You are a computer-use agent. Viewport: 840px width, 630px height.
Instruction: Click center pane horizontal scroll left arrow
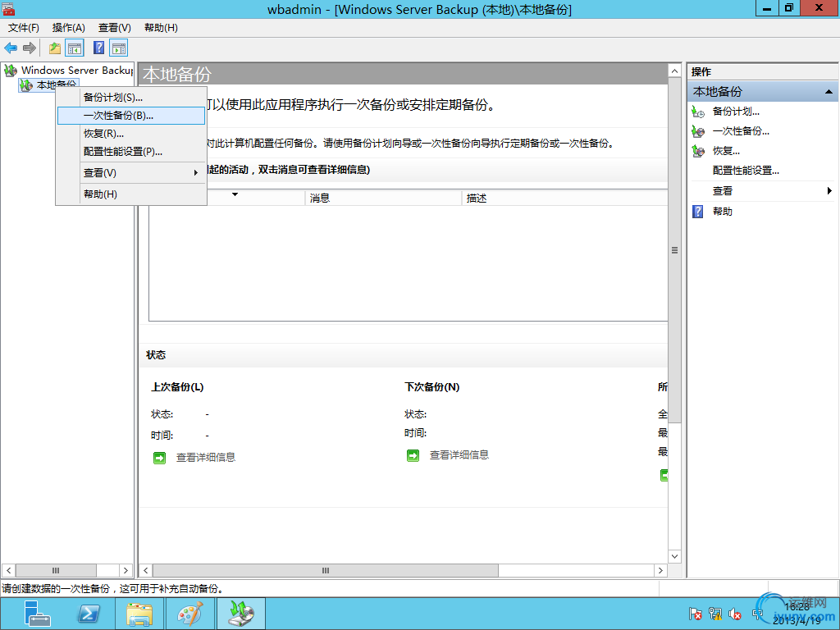[x=145, y=571]
